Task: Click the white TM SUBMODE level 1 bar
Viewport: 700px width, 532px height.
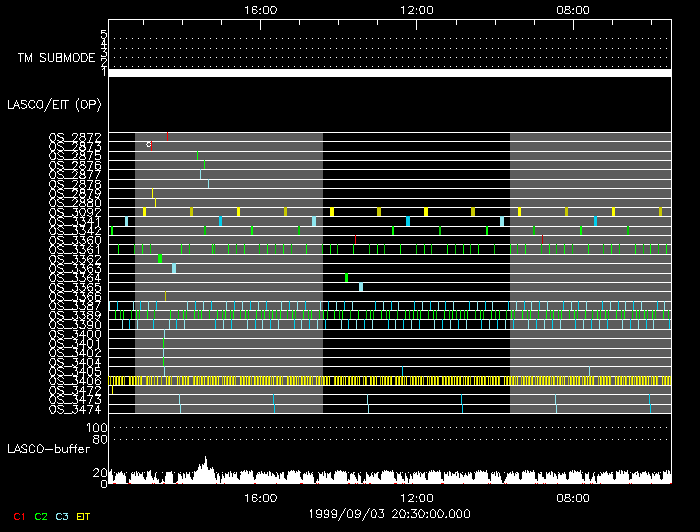Action: click(x=389, y=73)
